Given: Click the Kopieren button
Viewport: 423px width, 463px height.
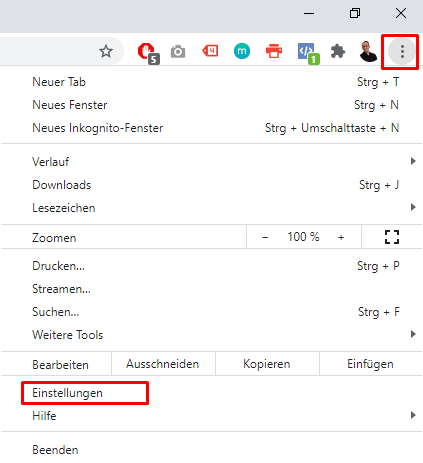Looking at the screenshot, I should (267, 364).
